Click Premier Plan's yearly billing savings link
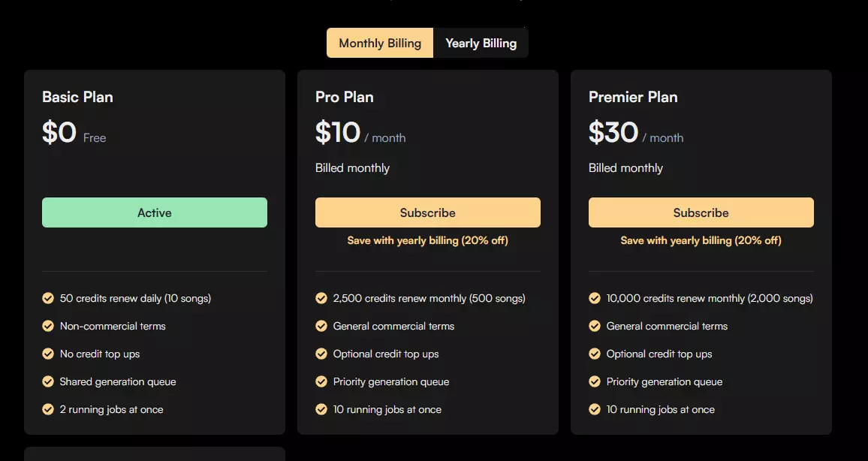The height and width of the screenshot is (461, 868). (701, 240)
